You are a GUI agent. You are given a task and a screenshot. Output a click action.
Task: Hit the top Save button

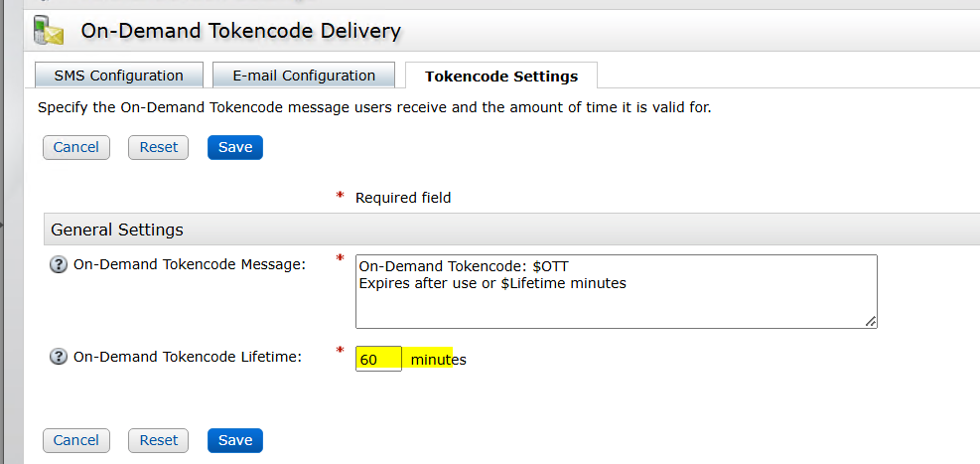pyautogui.click(x=235, y=147)
